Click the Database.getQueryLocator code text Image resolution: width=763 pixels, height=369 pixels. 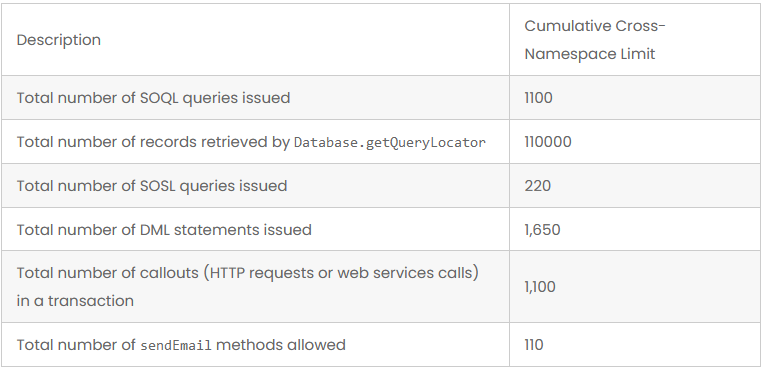[390, 142]
